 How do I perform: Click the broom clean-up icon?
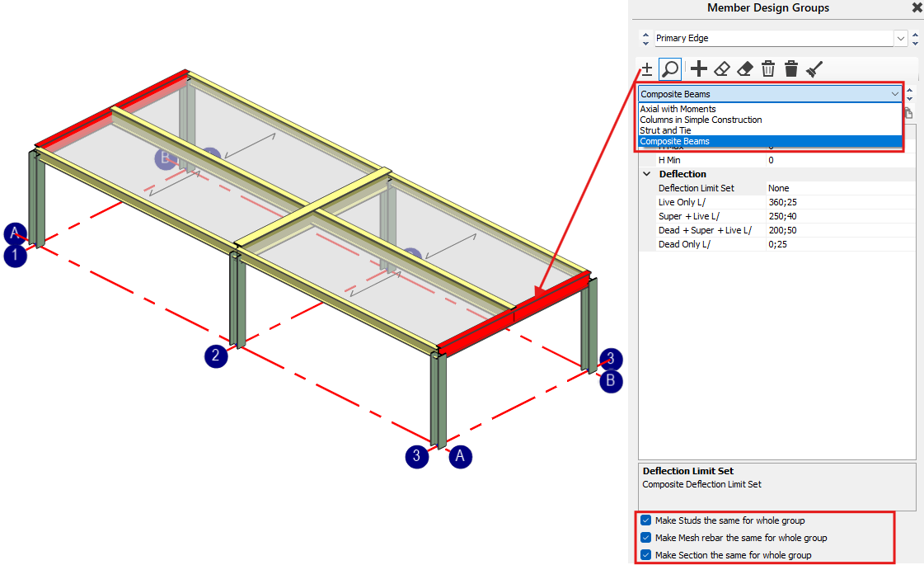pos(814,69)
